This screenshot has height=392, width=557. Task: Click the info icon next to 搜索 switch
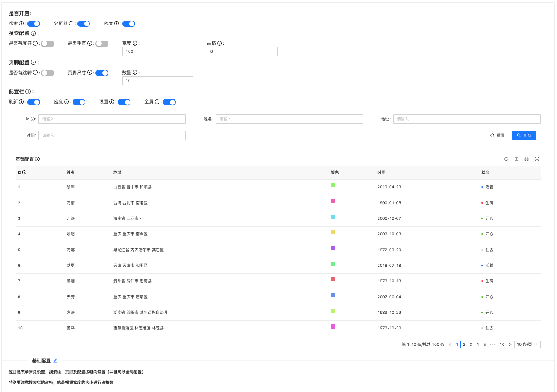coord(21,23)
